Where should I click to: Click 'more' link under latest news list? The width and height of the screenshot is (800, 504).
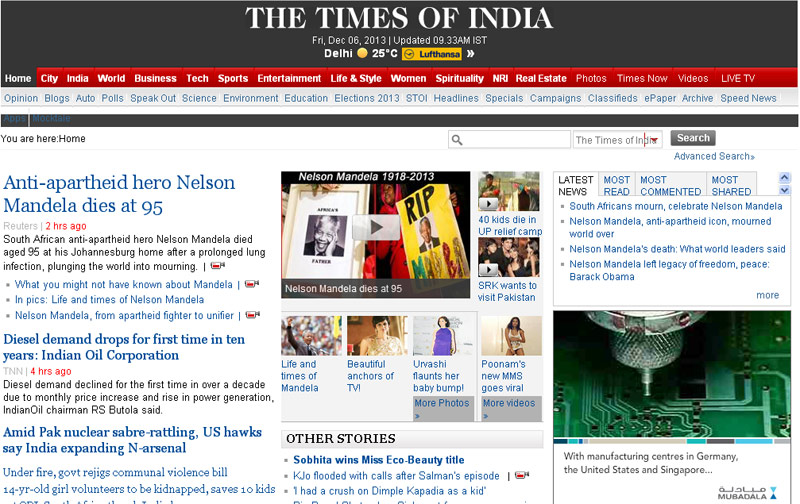pos(767,295)
